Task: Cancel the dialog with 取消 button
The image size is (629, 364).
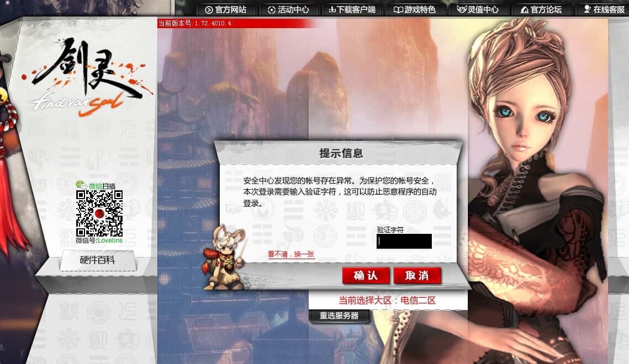Action: click(417, 276)
